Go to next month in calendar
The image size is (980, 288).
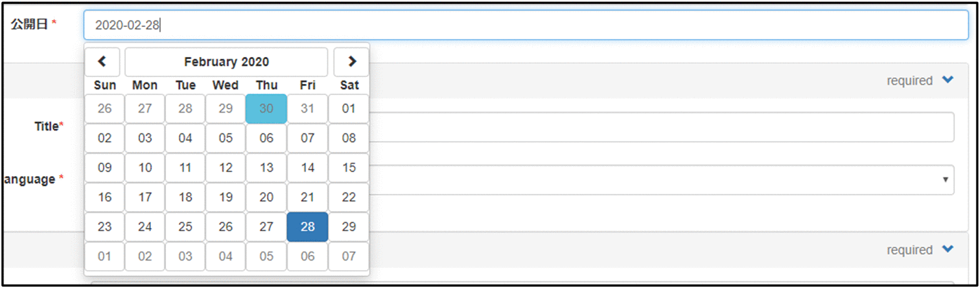pos(351,62)
